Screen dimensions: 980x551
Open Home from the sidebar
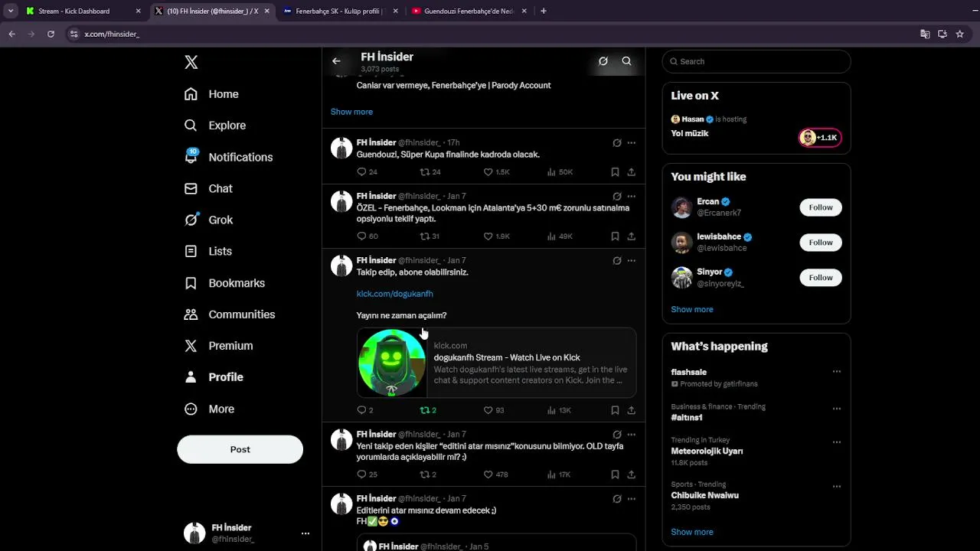(211, 94)
